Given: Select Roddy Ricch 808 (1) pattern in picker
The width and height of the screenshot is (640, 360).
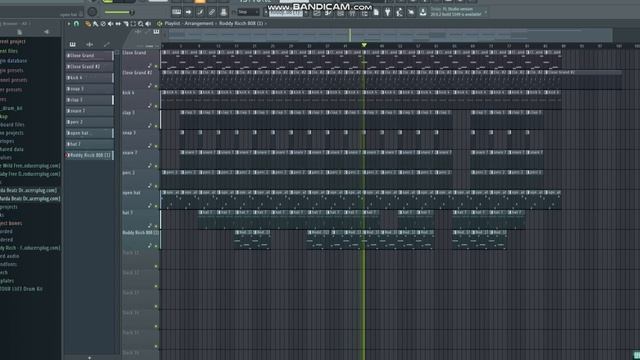Looking at the screenshot, I should tap(89, 155).
